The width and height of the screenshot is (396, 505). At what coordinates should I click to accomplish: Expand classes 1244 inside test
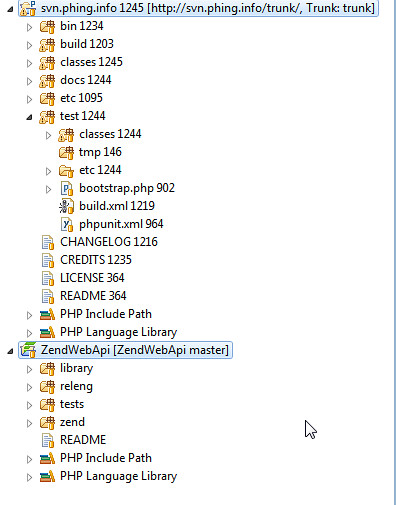[48, 135]
